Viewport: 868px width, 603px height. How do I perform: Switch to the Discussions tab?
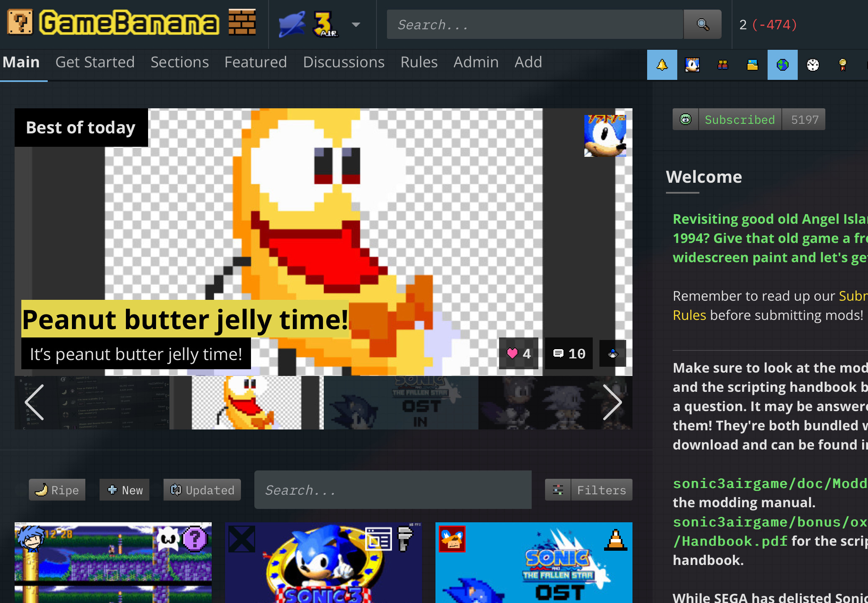coord(343,62)
